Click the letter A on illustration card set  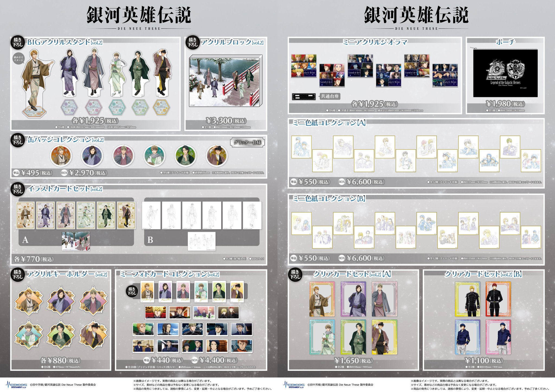coord(25,240)
